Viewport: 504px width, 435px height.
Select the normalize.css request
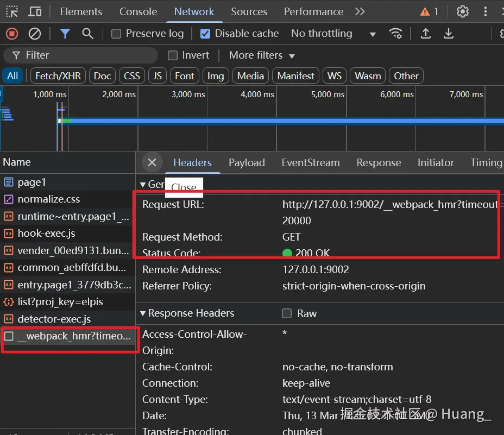[48, 199]
